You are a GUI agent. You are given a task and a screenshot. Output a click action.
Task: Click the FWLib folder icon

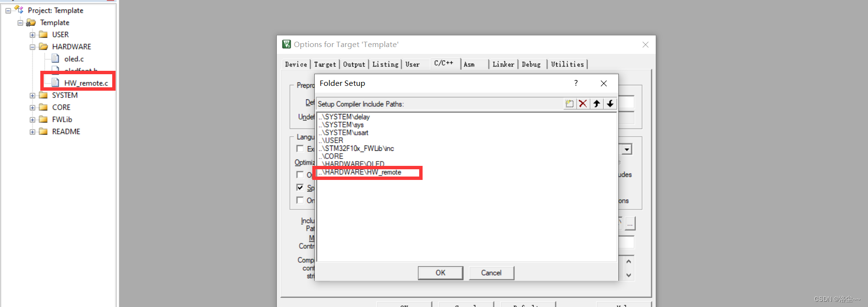pos(43,119)
